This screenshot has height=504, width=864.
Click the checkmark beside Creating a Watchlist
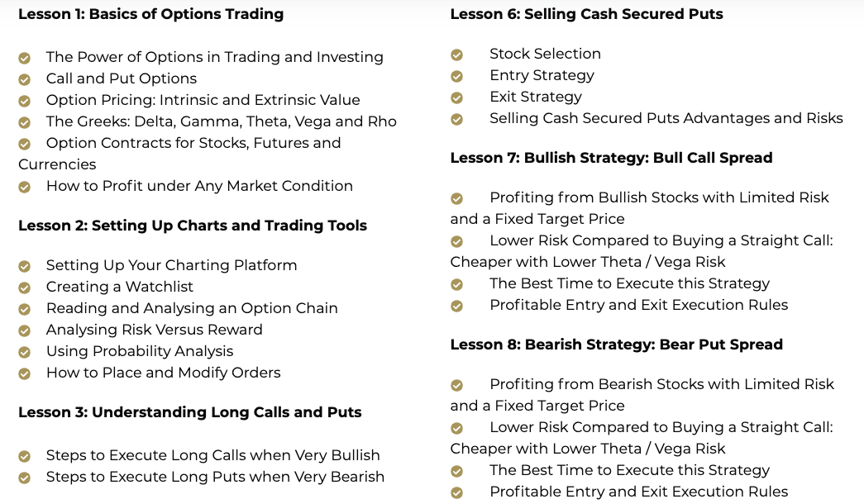tap(24, 288)
